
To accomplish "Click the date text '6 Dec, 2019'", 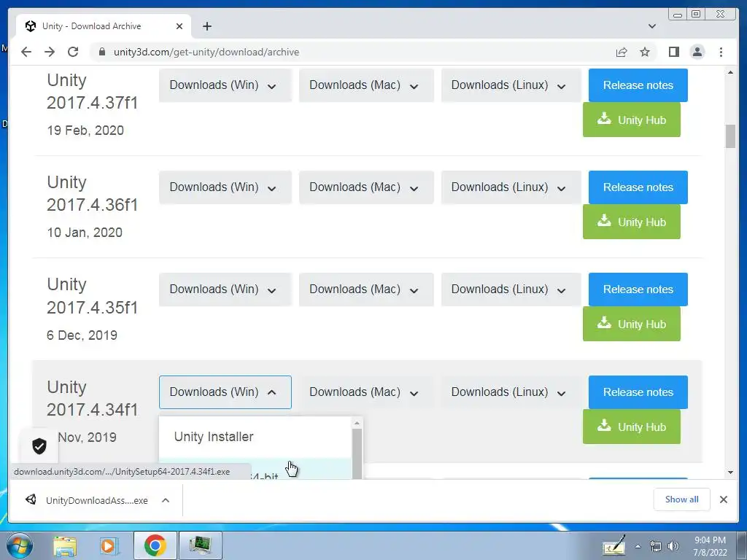I will click(82, 335).
